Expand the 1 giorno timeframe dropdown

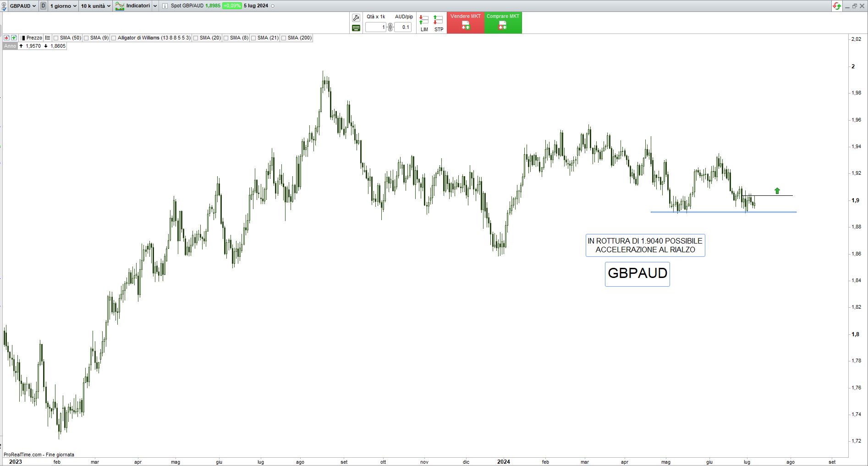[x=63, y=6]
